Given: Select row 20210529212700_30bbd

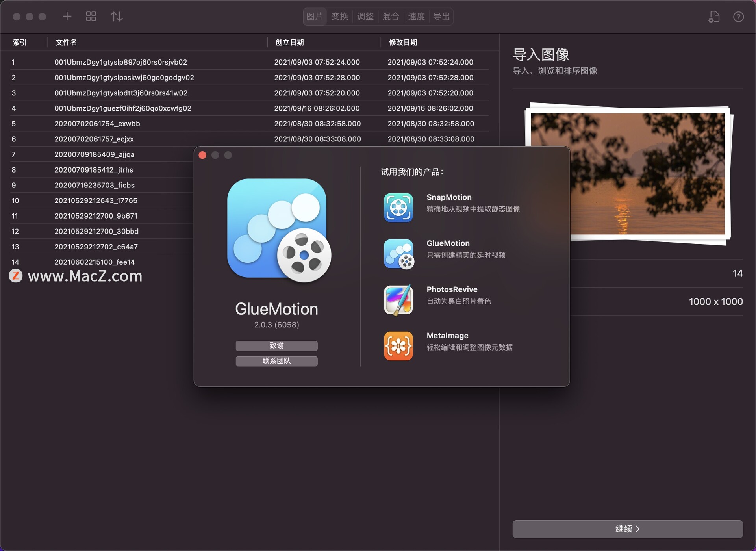Looking at the screenshot, I should pos(102,231).
